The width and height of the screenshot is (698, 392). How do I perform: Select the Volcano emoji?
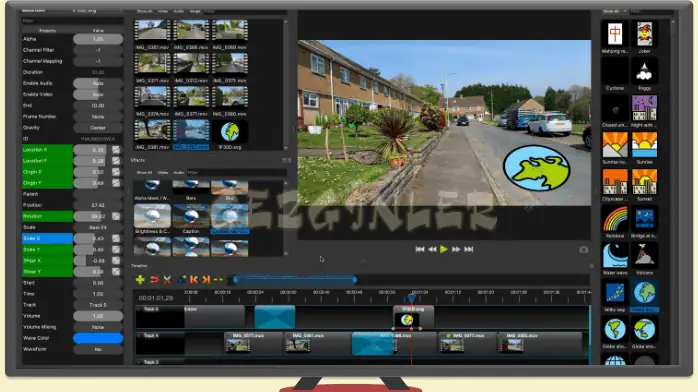645,256
